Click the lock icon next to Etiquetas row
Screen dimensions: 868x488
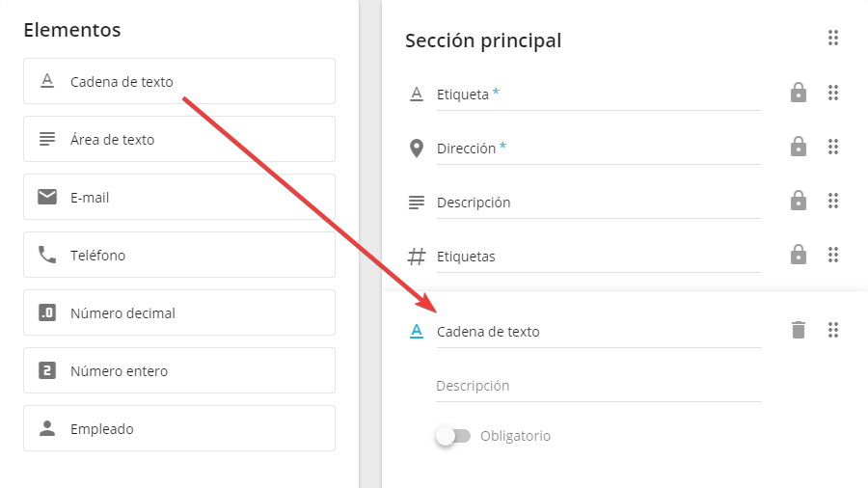click(x=798, y=255)
